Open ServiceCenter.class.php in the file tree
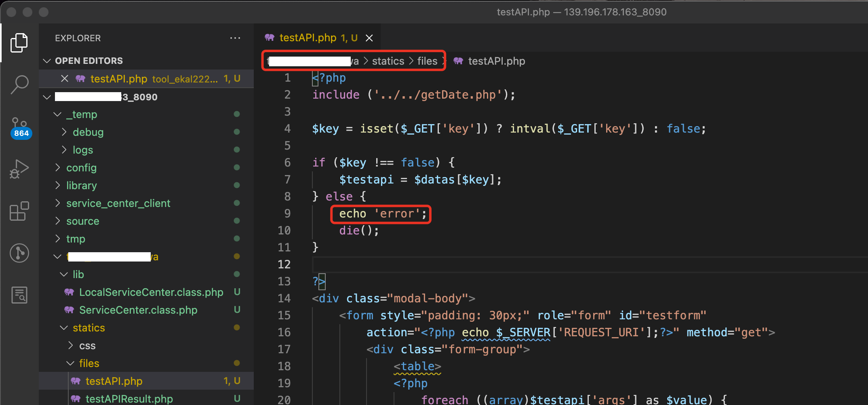Image resolution: width=868 pixels, height=405 pixels. pos(138,310)
